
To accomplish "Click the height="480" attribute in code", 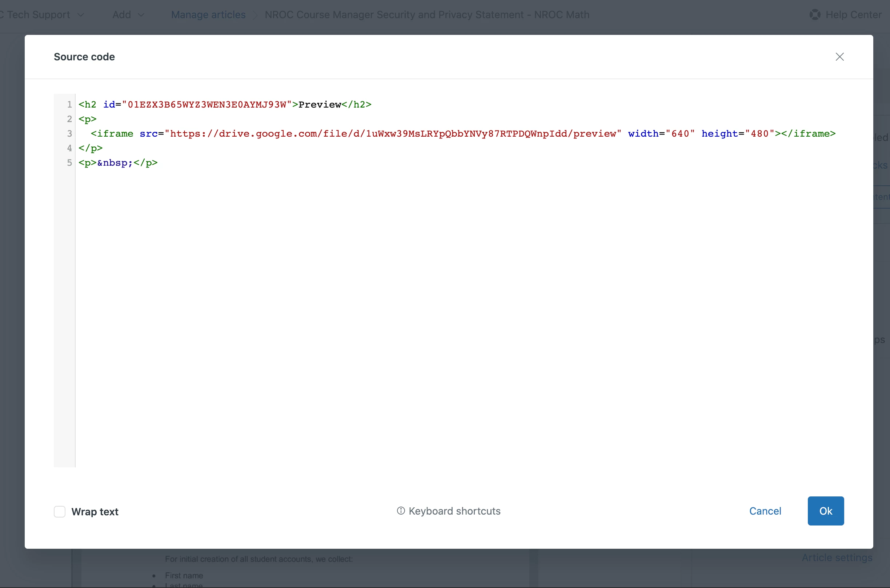I will [x=737, y=134].
